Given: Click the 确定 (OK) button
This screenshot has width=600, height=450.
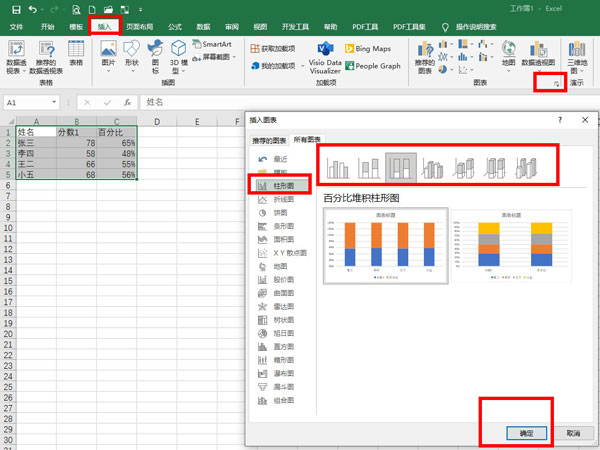Looking at the screenshot, I should [525, 433].
